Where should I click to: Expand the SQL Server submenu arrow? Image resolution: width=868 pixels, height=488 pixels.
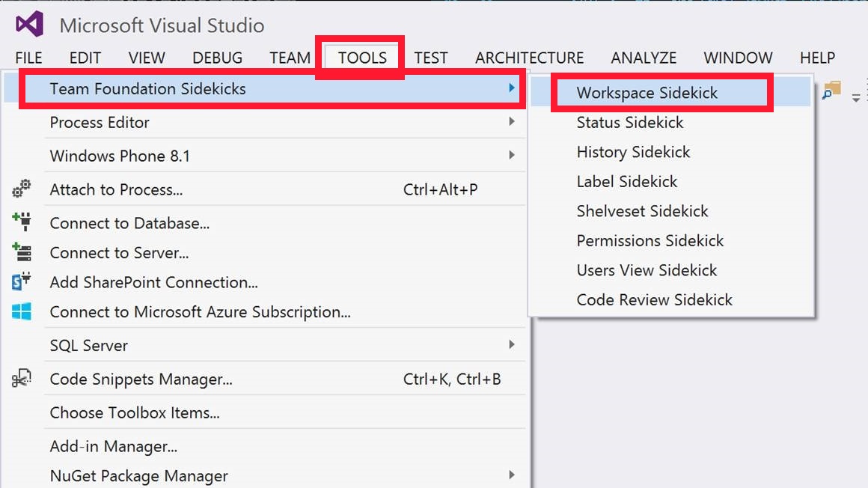(512, 344)
